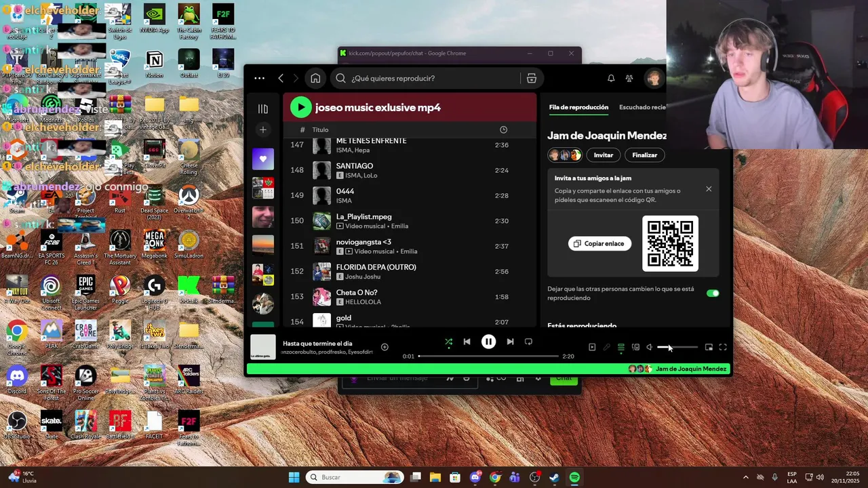Image resolution: width=868 pixels, height=488 pixels.
Task: Open artist link 'HELLOLOLA'
Action: 363,302
